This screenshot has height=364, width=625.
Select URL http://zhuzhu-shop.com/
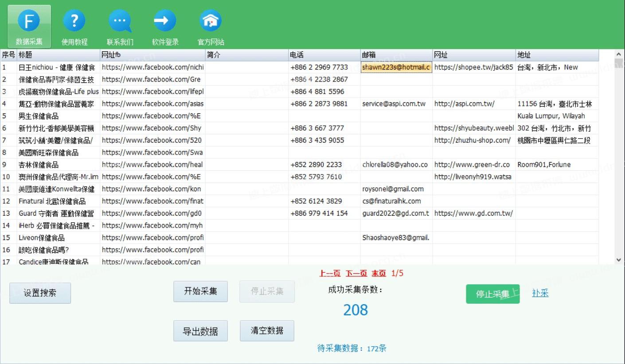(474, 140)
